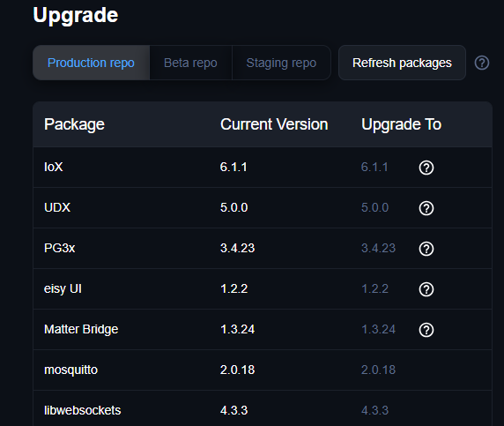
Task: Click the help icon in the Matter Bridge row
Action: pyautogui.click(x=426, y=330)
